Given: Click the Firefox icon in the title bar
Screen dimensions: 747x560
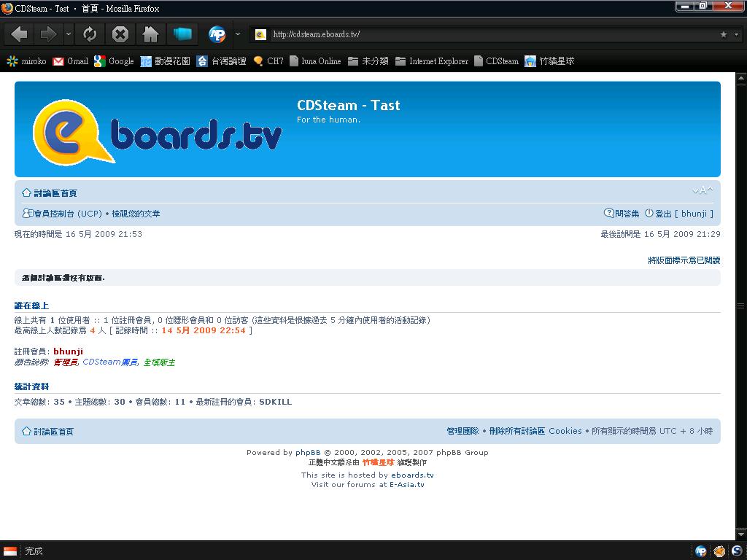Looking at the screenshot, I should [x=7, y=8].
